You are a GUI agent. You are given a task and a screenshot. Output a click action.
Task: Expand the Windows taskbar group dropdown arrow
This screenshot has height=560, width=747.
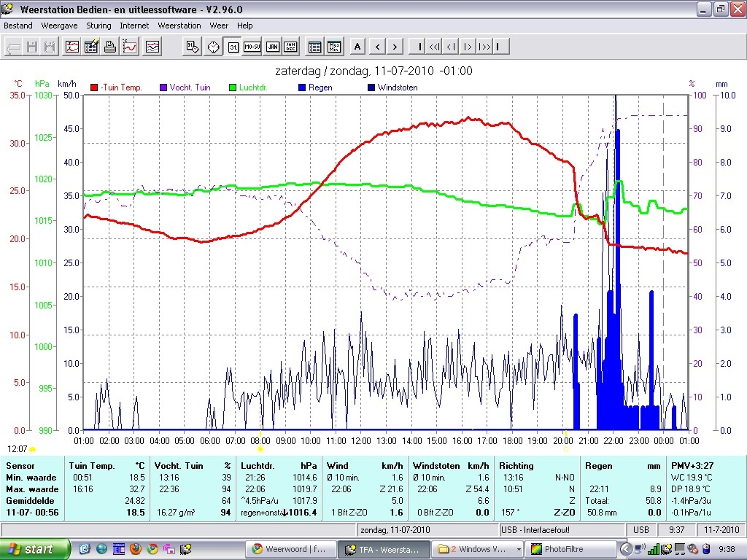(x=519, y=549)
